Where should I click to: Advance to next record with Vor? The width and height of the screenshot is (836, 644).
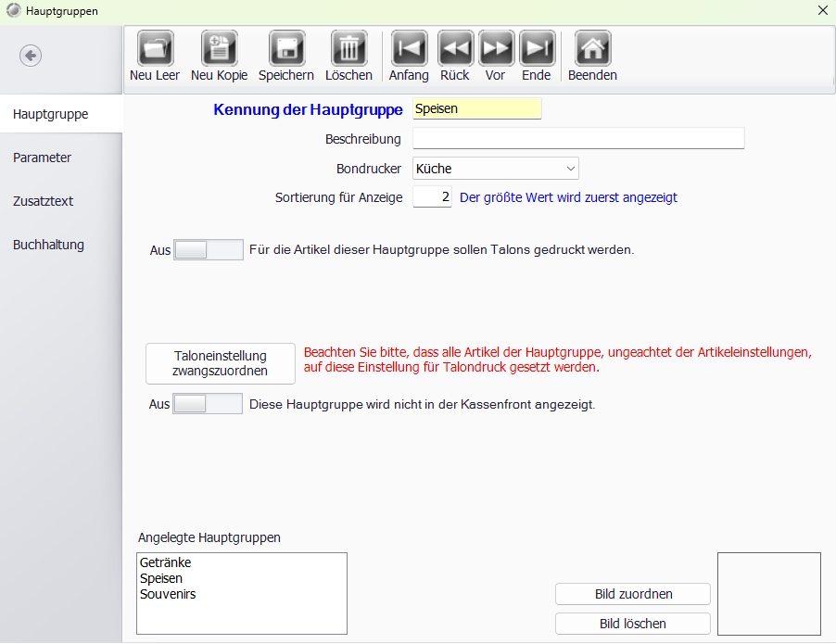tap(496, 48)
